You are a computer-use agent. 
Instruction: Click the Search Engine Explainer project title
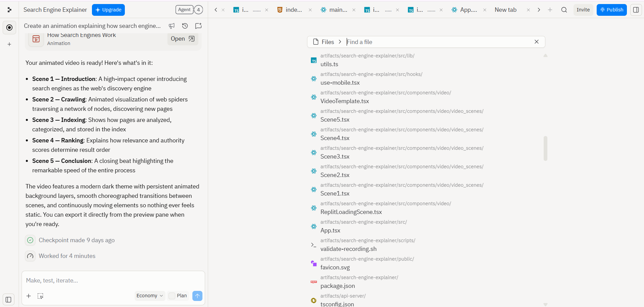[55, 10]
